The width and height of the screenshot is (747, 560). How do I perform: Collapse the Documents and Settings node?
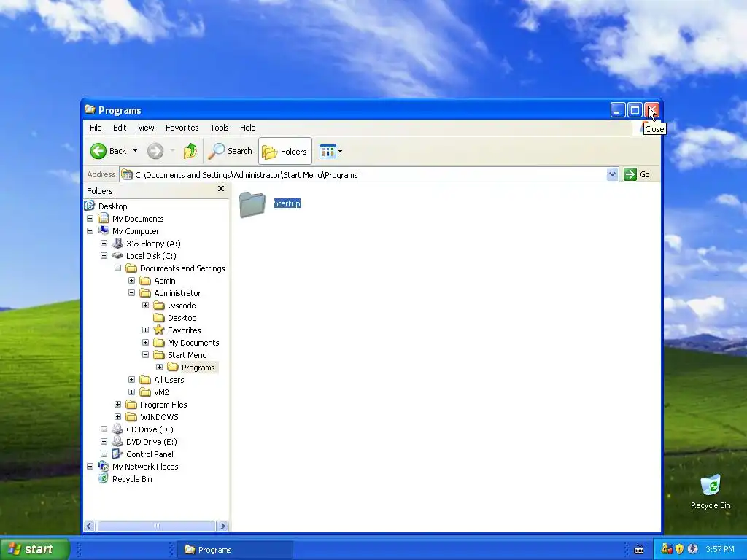click(117, 268)
